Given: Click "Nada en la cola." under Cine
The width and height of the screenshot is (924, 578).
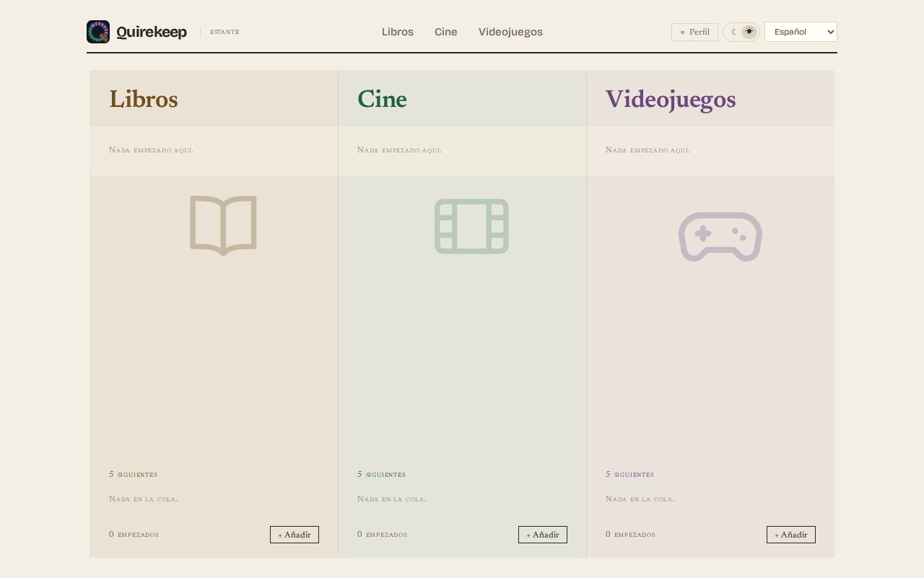Looking at the screenshot, I should click(392, 499).
